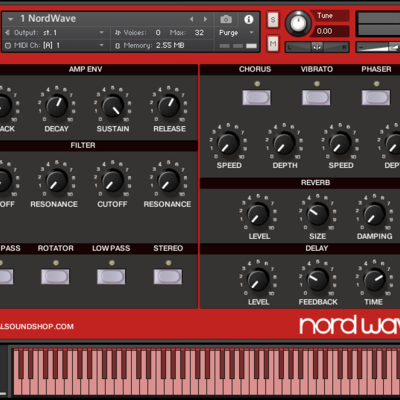The width and height of the screenshot is (400, 400).
Task: Click the 1 NordWave instrument name
Action: (x=48, y=19)
